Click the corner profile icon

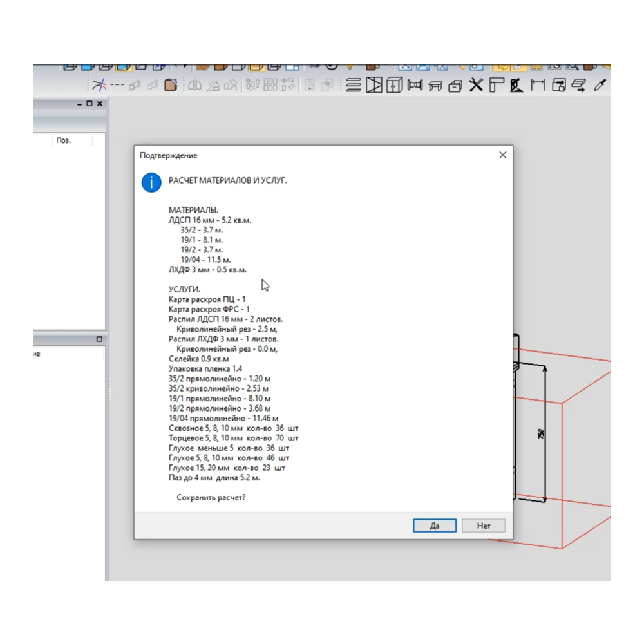click(x=496, y=85)
